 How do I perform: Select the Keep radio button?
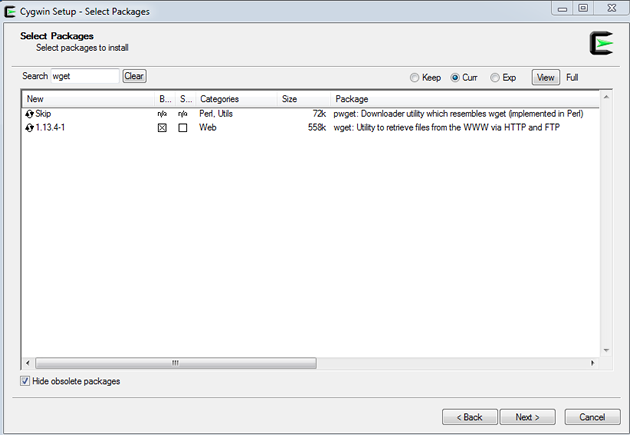pyautogui.click(x=414, y=78)
